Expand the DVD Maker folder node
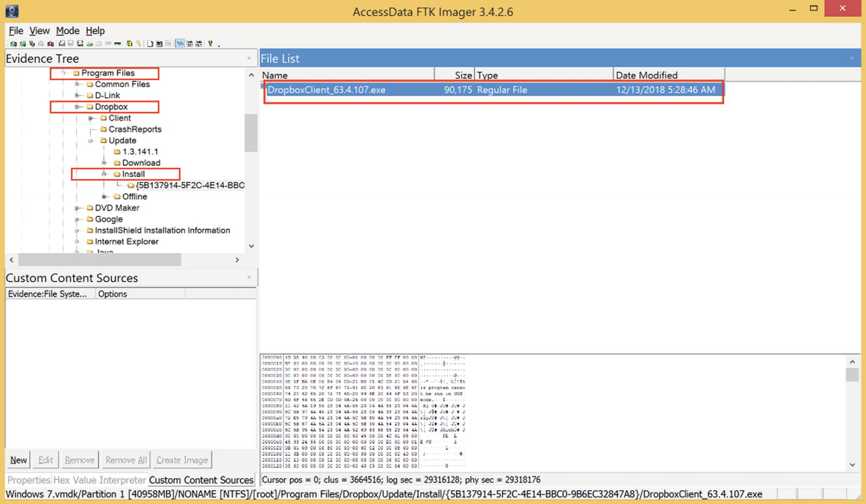This screenshot has height=504, width=866. [x=77, y=208]
